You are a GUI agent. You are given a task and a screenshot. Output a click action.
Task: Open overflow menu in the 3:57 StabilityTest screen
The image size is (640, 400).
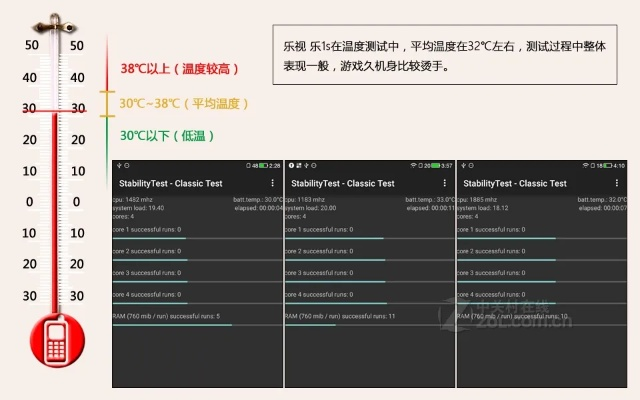(444, 183)
